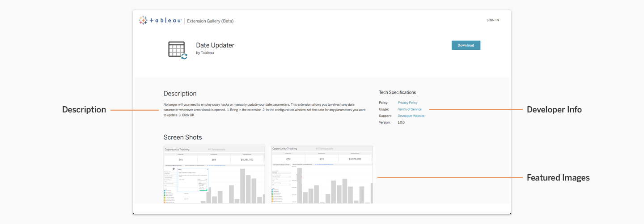Click the Tableau logo in the header
644x224 pixels.
160,21
